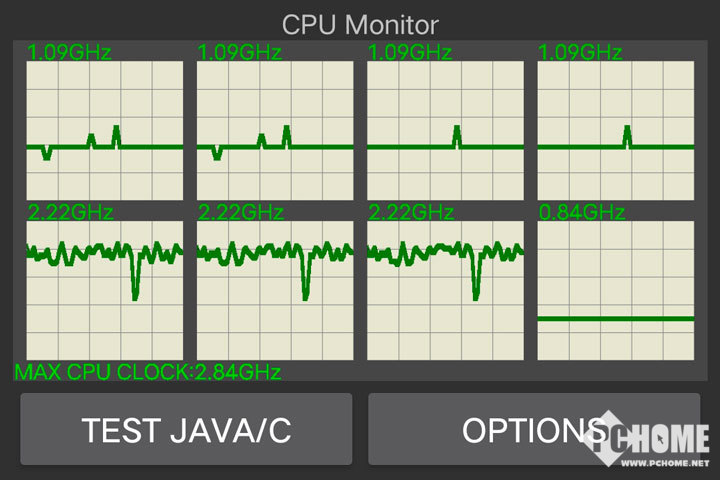Viewport: 720px width, 480px height.
Task: Click the MAX CPU CLOCK:2.84GHz readout
Action: [x=148, y=372]
